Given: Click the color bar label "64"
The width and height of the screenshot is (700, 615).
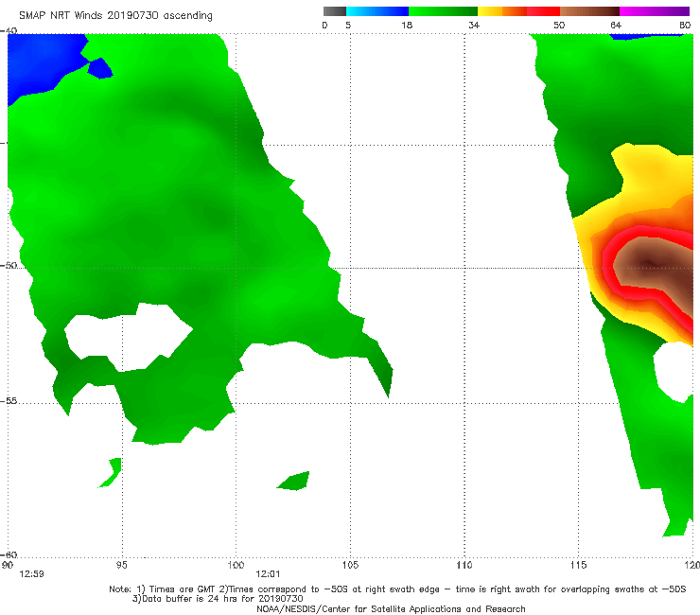Looking at the screenshot, I should (x=616, y=26).
